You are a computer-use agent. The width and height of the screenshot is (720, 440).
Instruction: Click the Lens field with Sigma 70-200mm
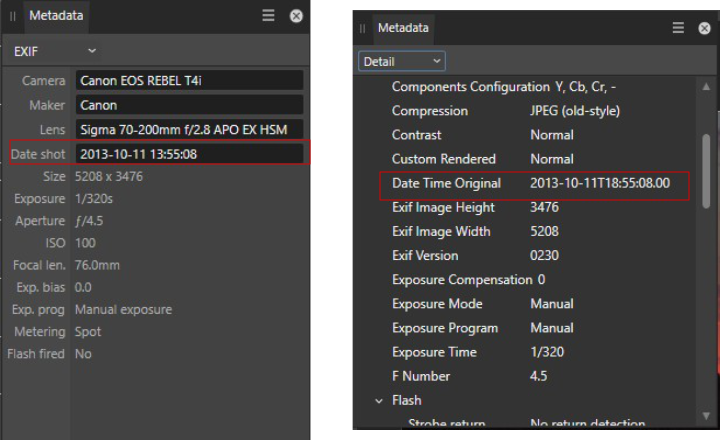tap(189, 129)
